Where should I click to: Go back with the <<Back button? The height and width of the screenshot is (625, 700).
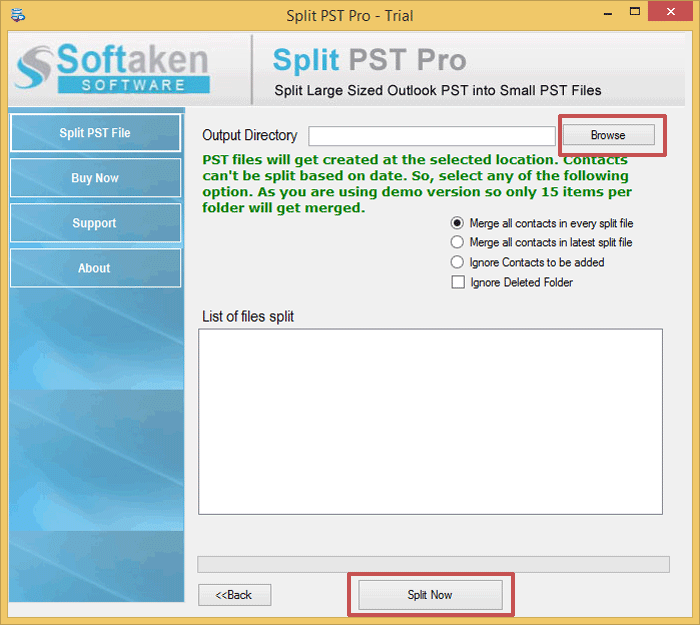tap(234, 595)
